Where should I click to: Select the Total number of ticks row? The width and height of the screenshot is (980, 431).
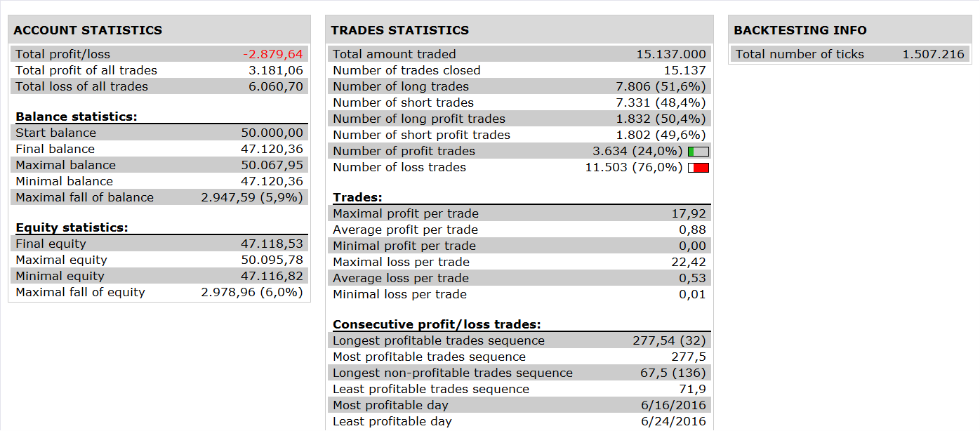click(x=850, y=54)
